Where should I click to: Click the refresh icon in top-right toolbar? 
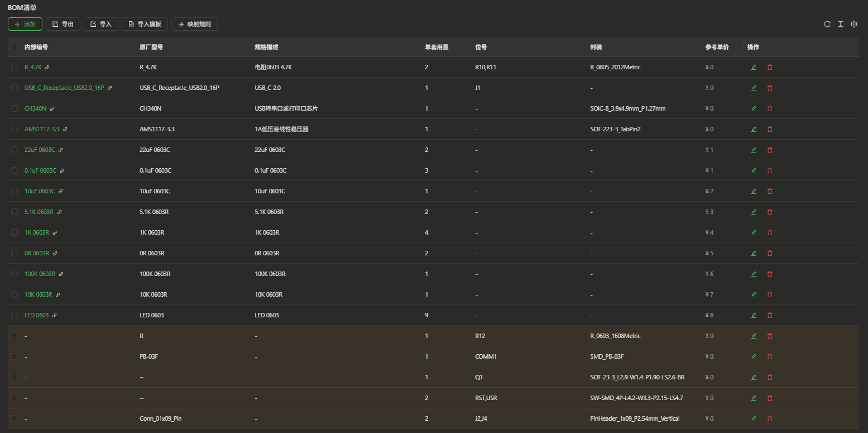point(827,24)
